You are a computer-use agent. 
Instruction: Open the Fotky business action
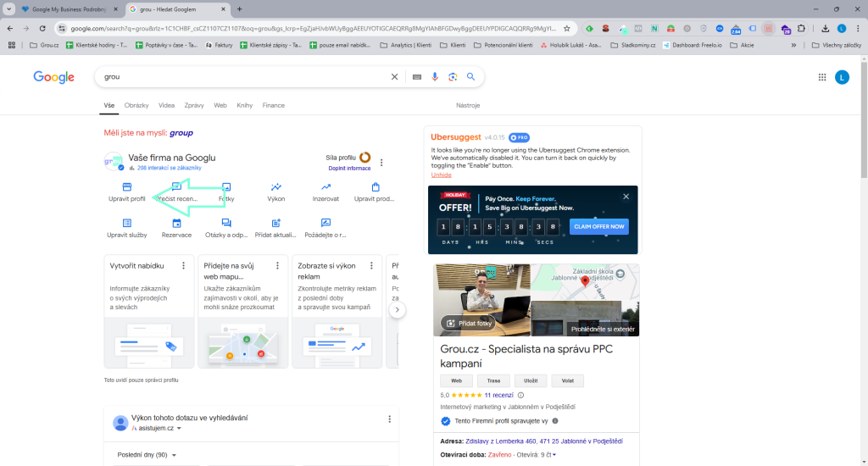pos(226,192)
